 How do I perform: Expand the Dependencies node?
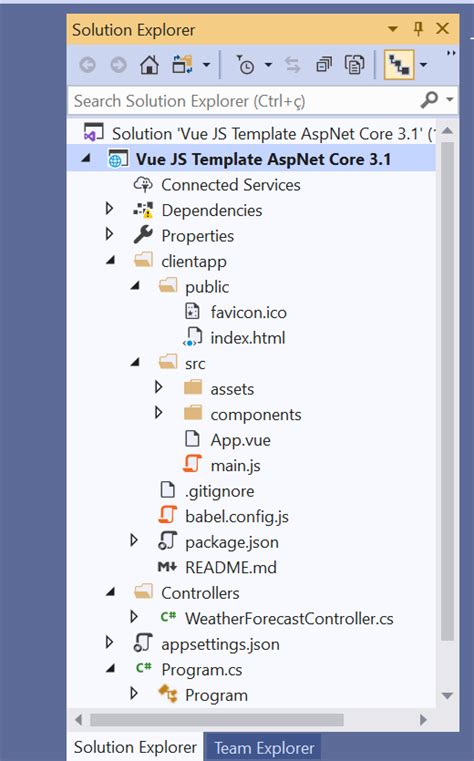[x=110, y=209]
